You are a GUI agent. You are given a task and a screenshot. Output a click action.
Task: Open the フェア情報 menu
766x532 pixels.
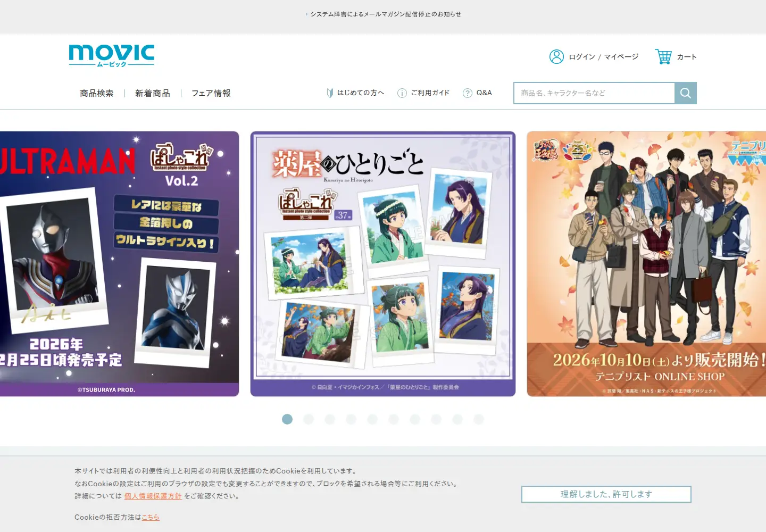[211, 93]
